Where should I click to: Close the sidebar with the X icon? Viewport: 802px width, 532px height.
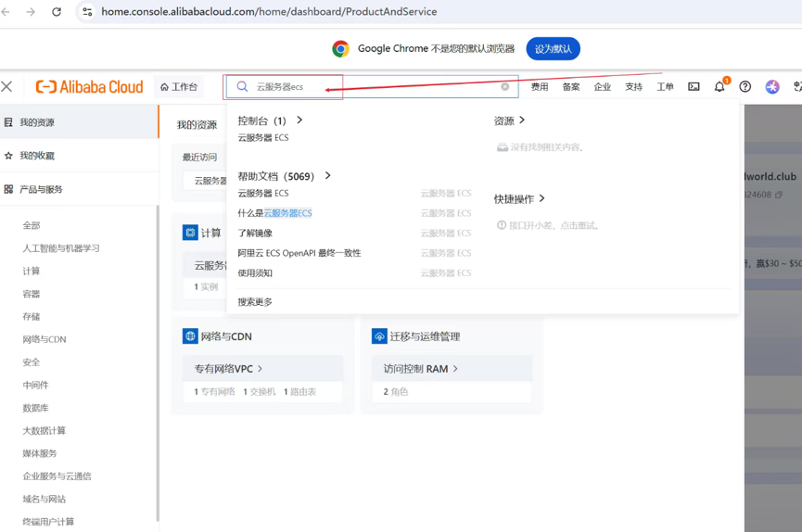point(6,86)
